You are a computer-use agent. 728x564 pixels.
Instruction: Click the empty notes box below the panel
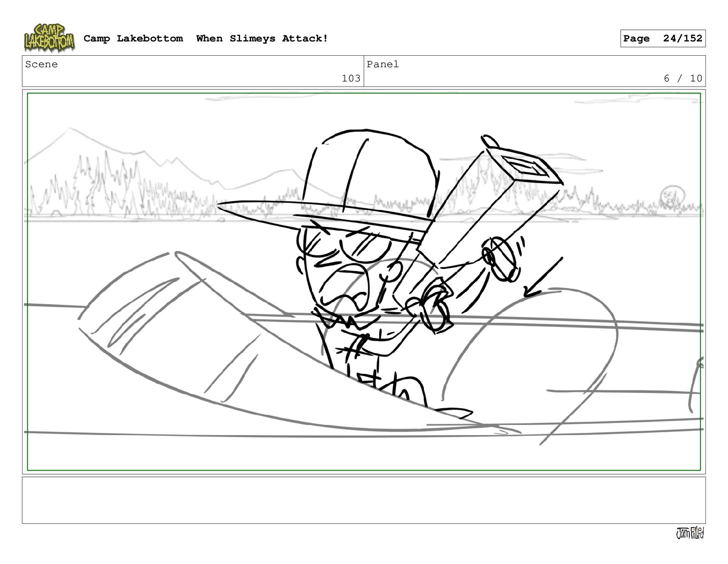click(364, 500)
